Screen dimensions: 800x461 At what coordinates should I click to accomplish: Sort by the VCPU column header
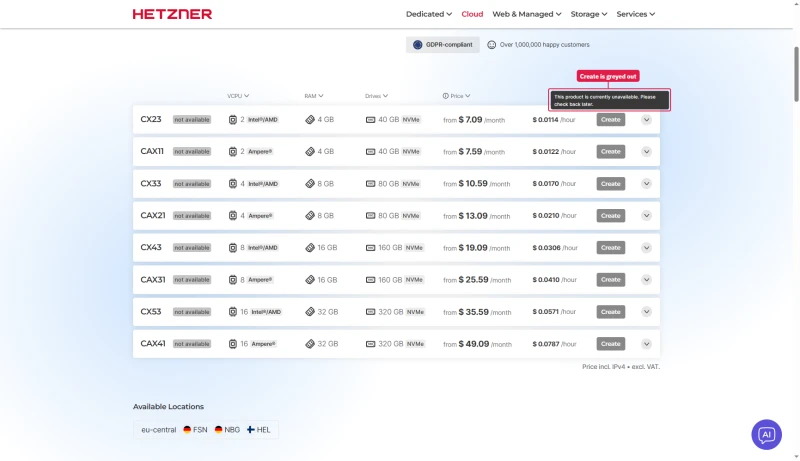pos(238,96)
